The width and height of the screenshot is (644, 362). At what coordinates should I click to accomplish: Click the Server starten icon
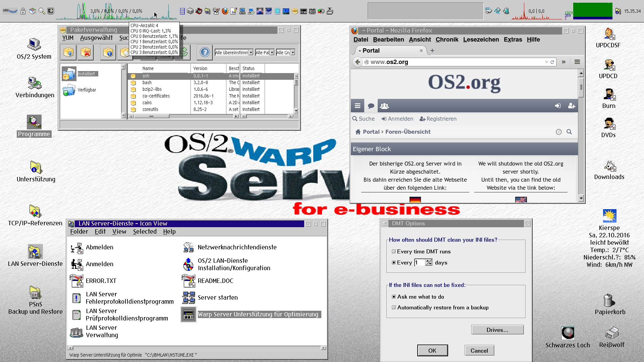[189, 298]
